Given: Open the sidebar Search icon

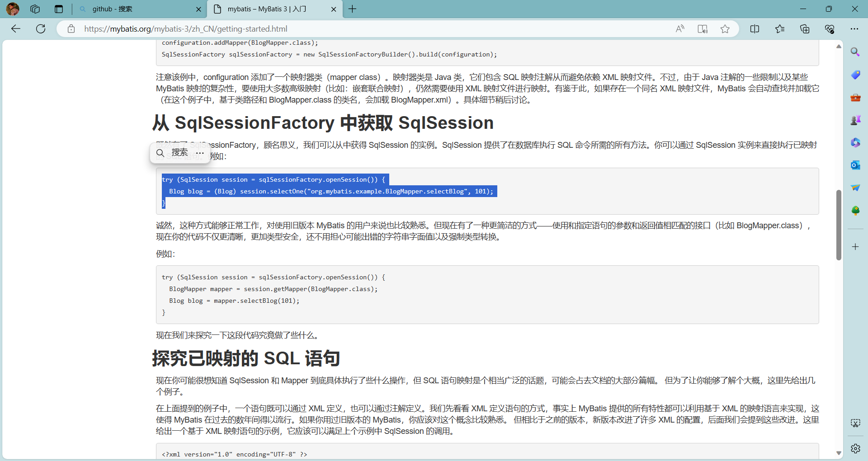Looking at the screenshot, I should pyautogui.click(x=855, y=52).
